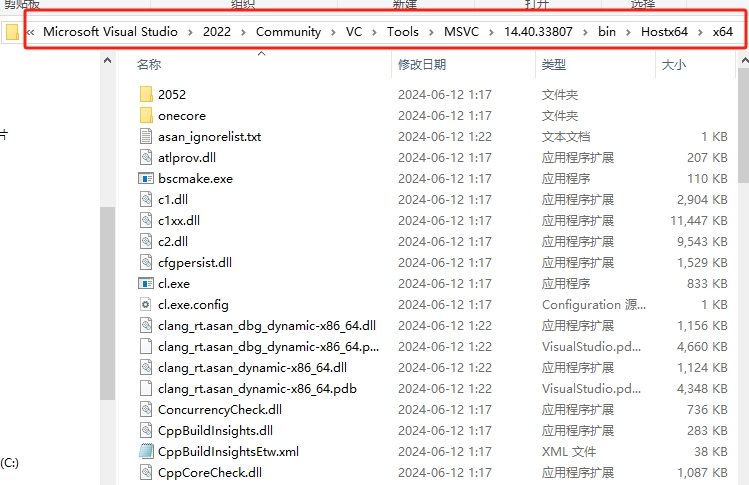This screenshot has width=749, height=485.
Task: Click the onecore folder icon
Action: (x=146, y=115)
